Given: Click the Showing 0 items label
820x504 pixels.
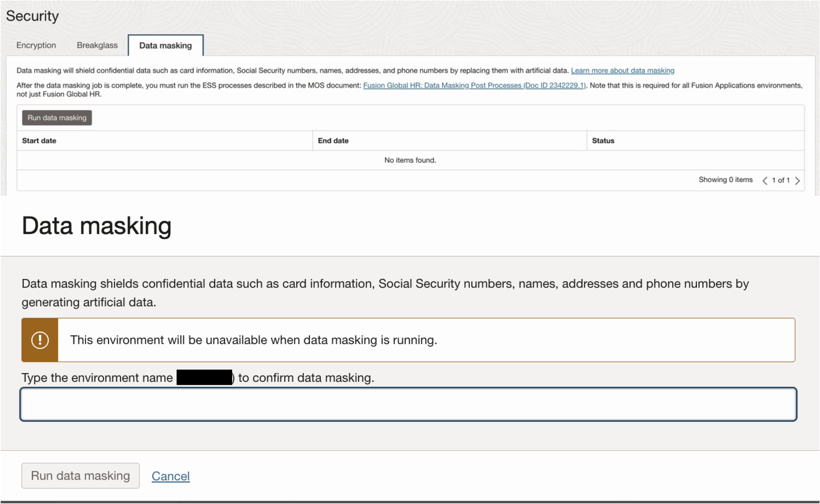Looking at the screenshot, I should pyautogui.click(x=726, y=180).
